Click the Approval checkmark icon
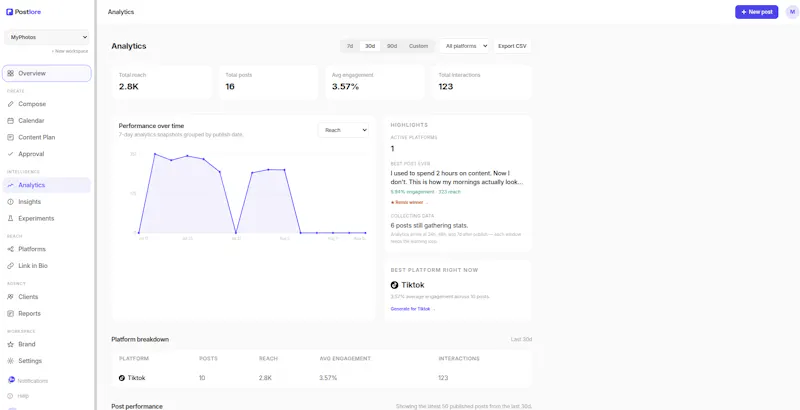The image size is (800, 410). pos(11,154)
